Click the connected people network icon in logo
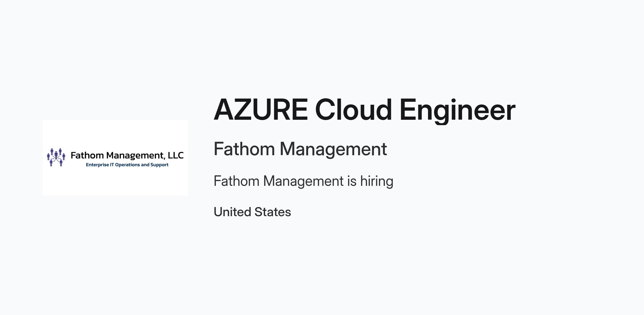The width and height of the screenshot is (644, 315). [56, 157]
